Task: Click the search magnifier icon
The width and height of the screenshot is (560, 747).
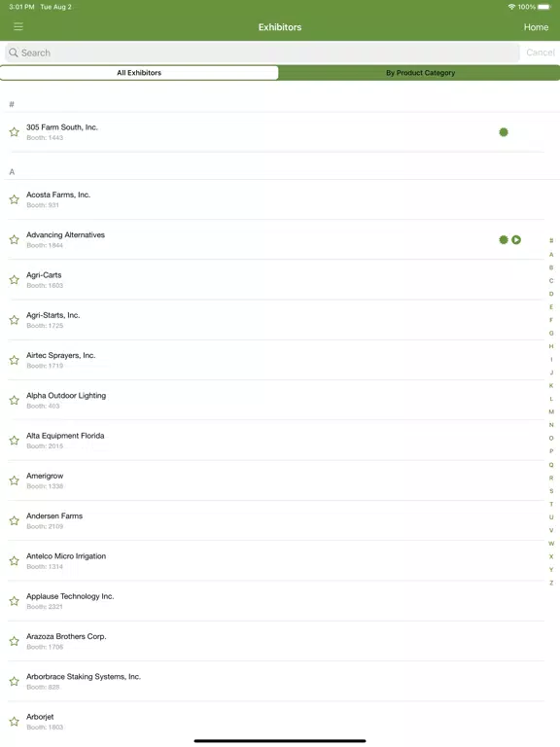Action: click(14, 53)
